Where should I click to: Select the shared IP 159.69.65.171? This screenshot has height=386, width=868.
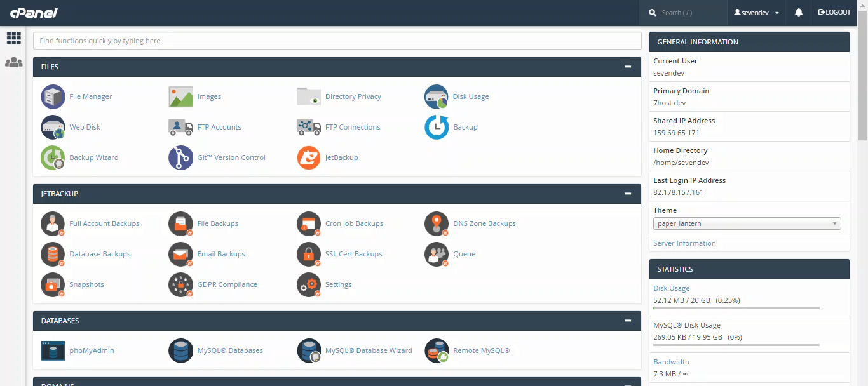pyautogui.click(x=676, y=133)
